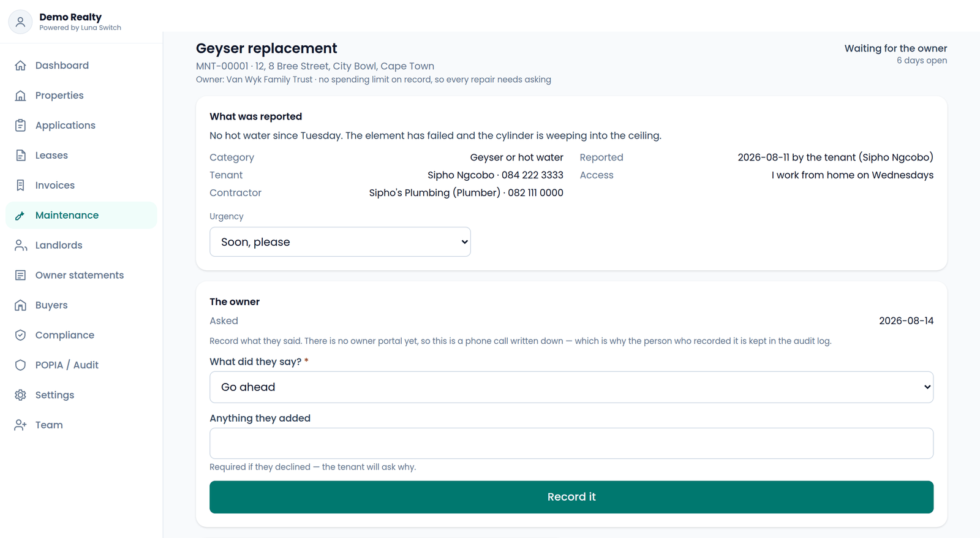Select the Leases document icon
The width and height of the screenshot is (980, 538).
(20, 156)
